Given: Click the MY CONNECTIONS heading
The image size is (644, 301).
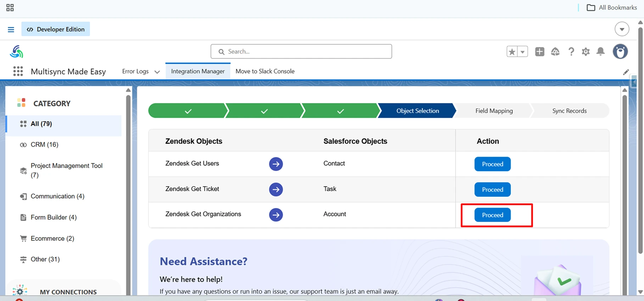Looking at the screenshot, I should click(68, 292).
